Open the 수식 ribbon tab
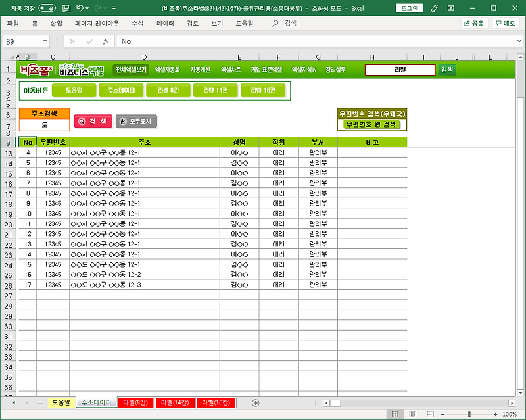This screenshot has height=420, width=526. (137, 23)
